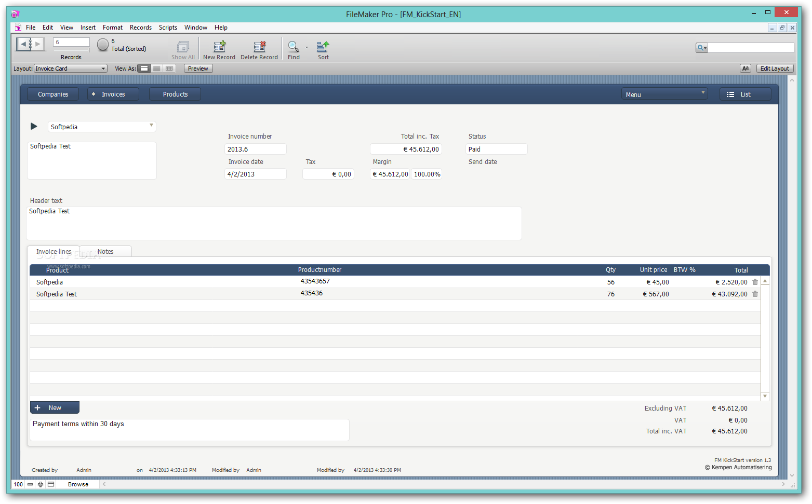Click the Products navigation button
The height and width of the screenshot is (504, 812).
[x=175, y=94]
